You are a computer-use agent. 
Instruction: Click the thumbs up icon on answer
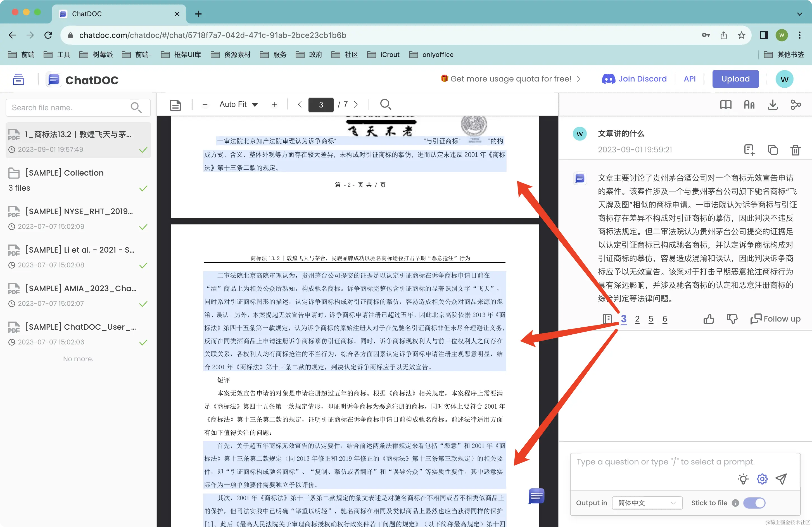709,319
